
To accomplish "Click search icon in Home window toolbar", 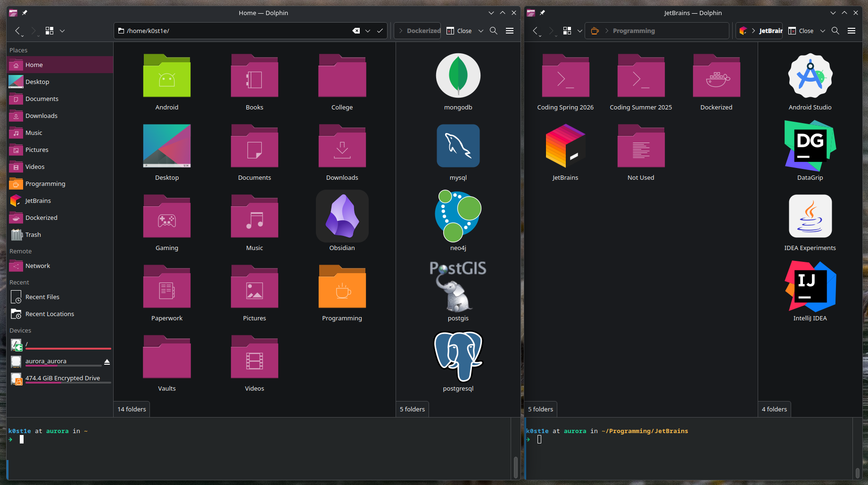I will tap(494, 31).
